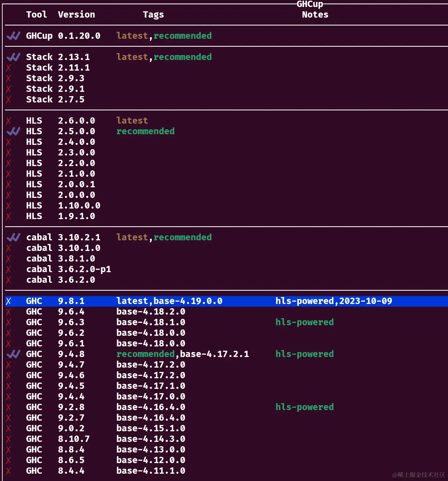Click the double-check icon next to Stack 2.13.1
Screen dimensions: 448x481
[13, 57]
